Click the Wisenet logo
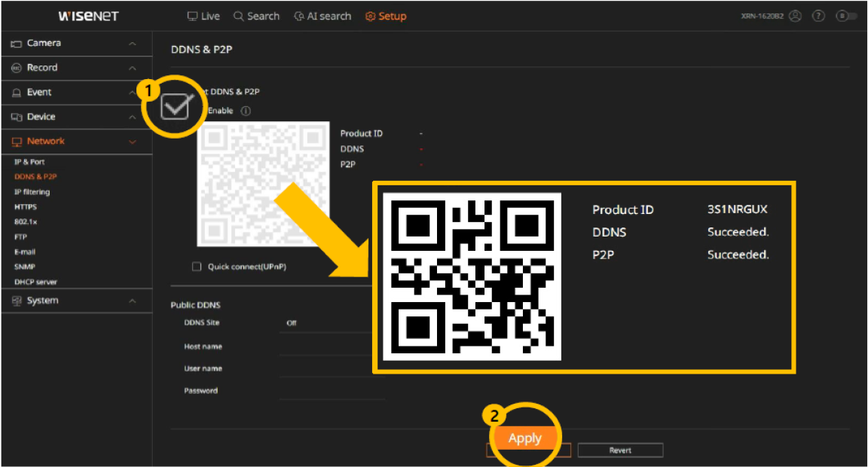The image size is (868, 467). coord(88,17)
